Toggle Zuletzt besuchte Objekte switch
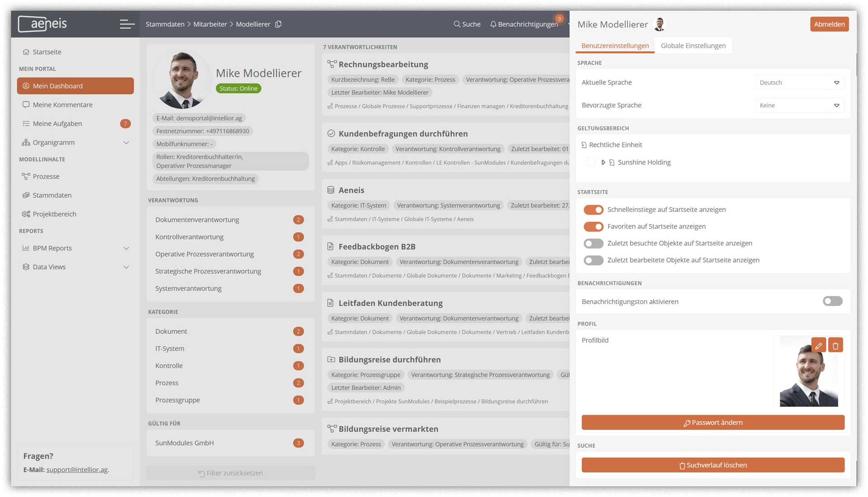 [x=593, y=244]
